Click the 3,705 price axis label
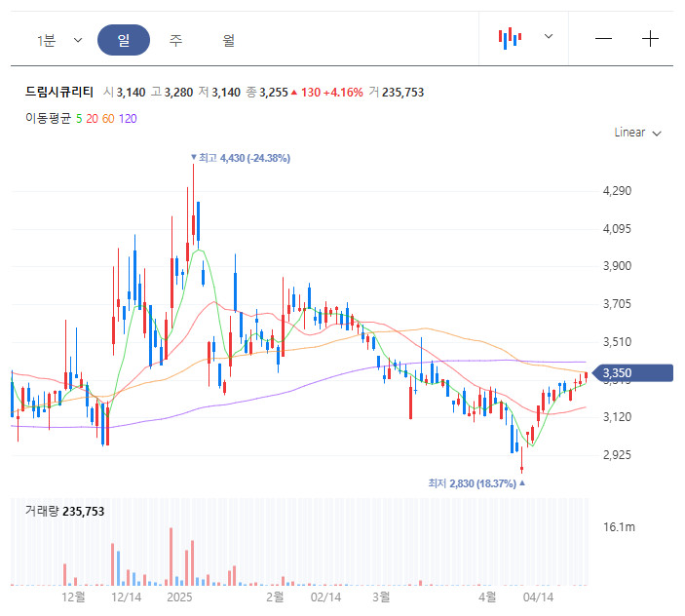 coord(617,304)
